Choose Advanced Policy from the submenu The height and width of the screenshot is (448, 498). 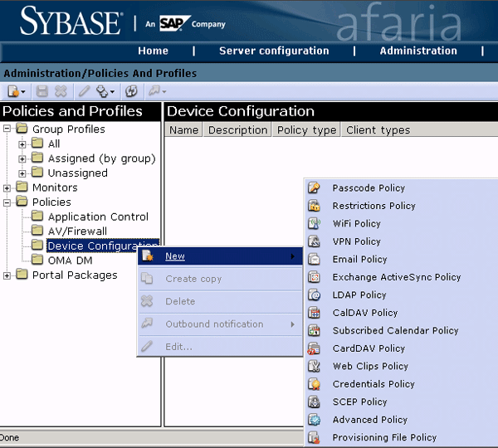pos(370,420)
